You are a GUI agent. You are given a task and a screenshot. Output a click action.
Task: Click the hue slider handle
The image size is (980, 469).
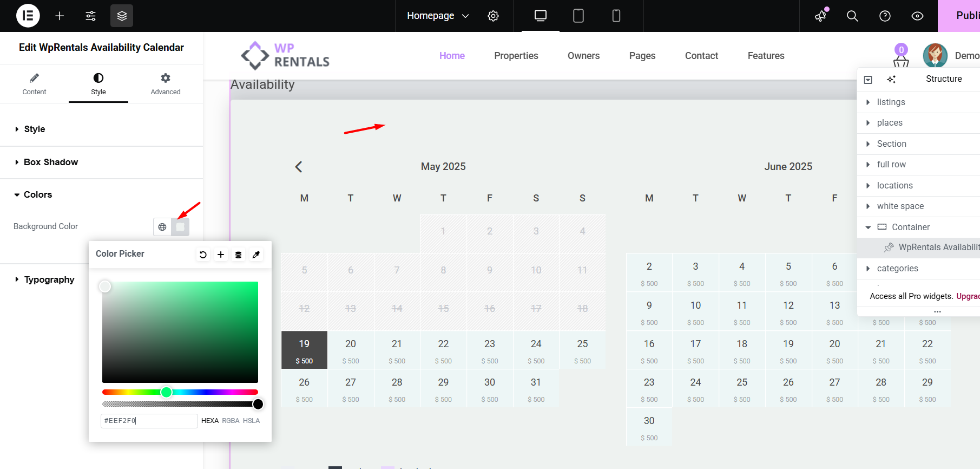(167, 392)
